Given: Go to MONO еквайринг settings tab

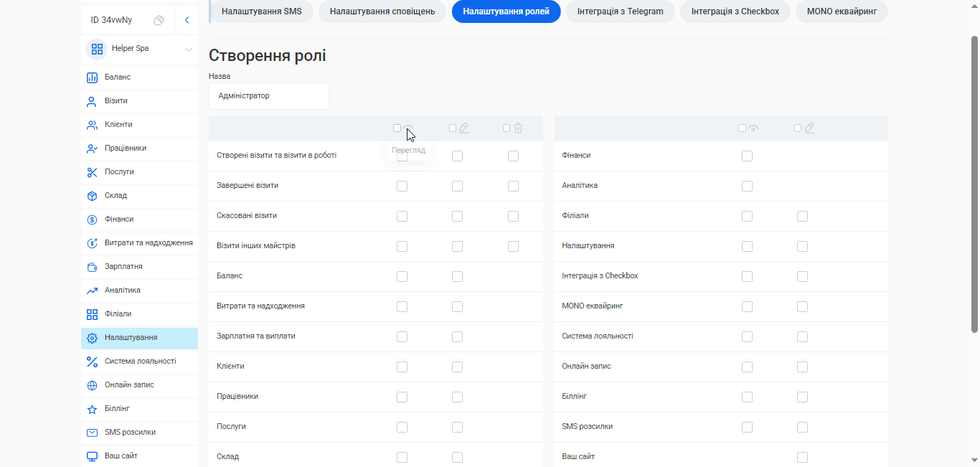Looking at the screenshot, I should (841, 11).
